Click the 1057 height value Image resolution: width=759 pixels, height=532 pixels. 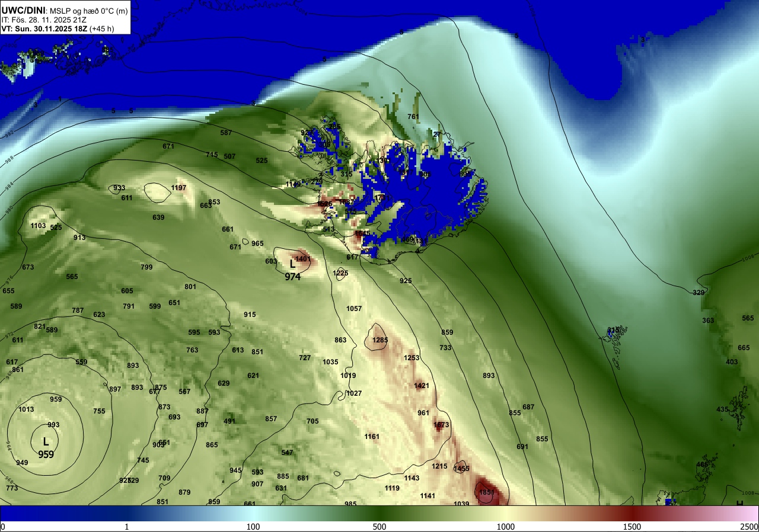click(x=354, y=309)
